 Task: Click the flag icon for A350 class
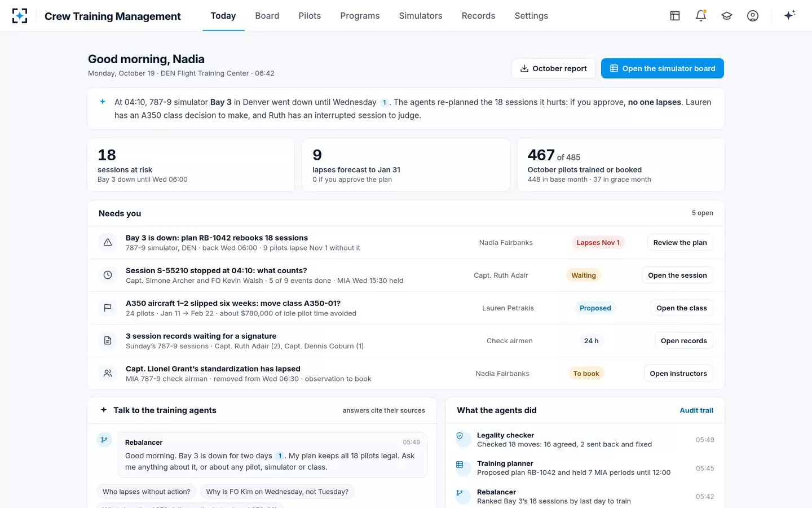point(108,308)
